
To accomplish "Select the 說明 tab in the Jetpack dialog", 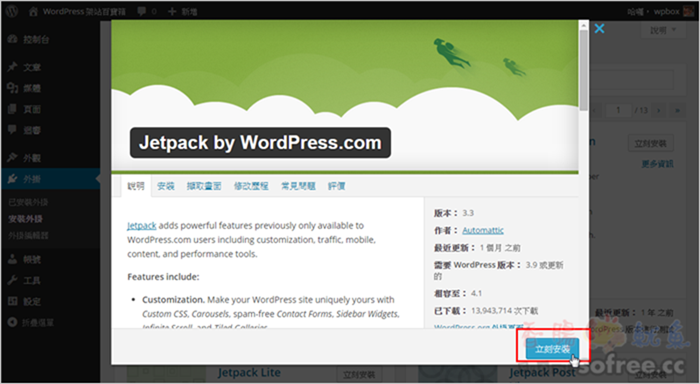I will pos(136,186).
